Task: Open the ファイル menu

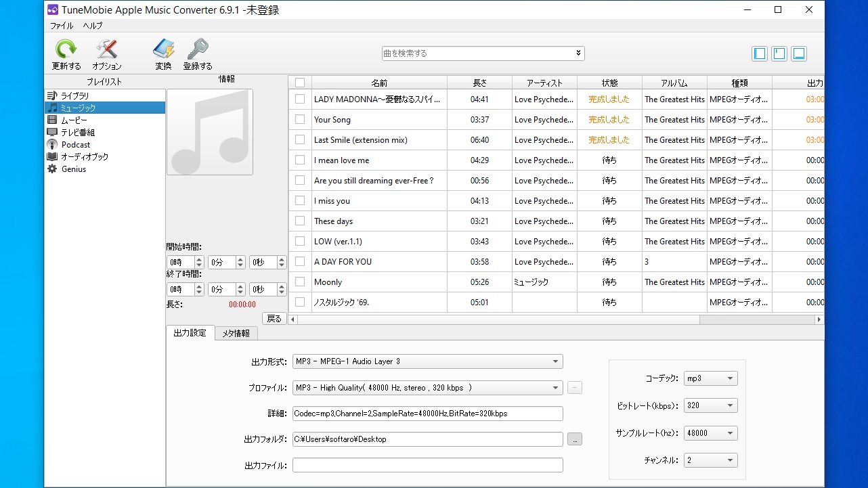Action: pyautogui.click(x=62, y=26)
